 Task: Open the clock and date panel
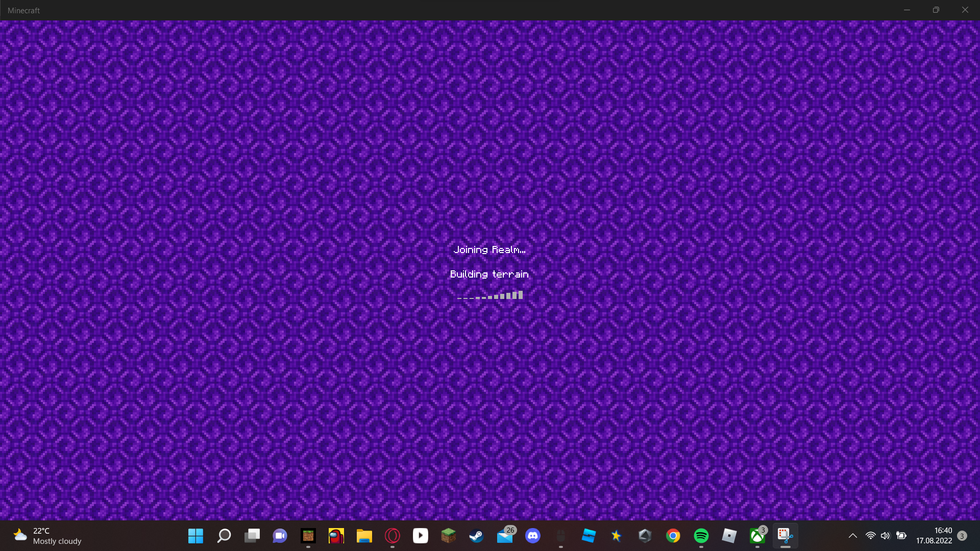[934, 536]
